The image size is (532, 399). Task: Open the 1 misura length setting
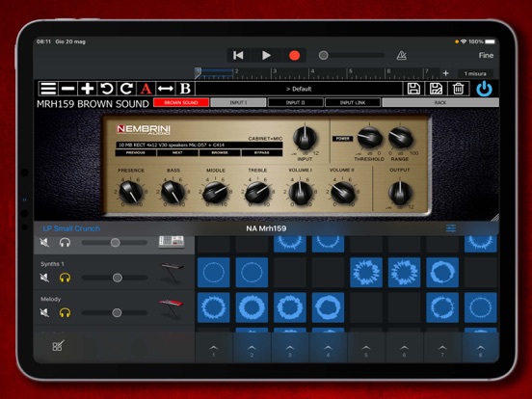click(x=475, y=73)
